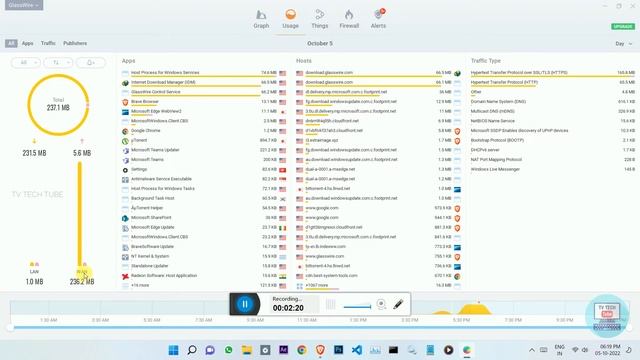The width and height of the screenshot is (640, 360).
Task: Click the Microsoft SharePoint app icon
Action: click(125, 218)
